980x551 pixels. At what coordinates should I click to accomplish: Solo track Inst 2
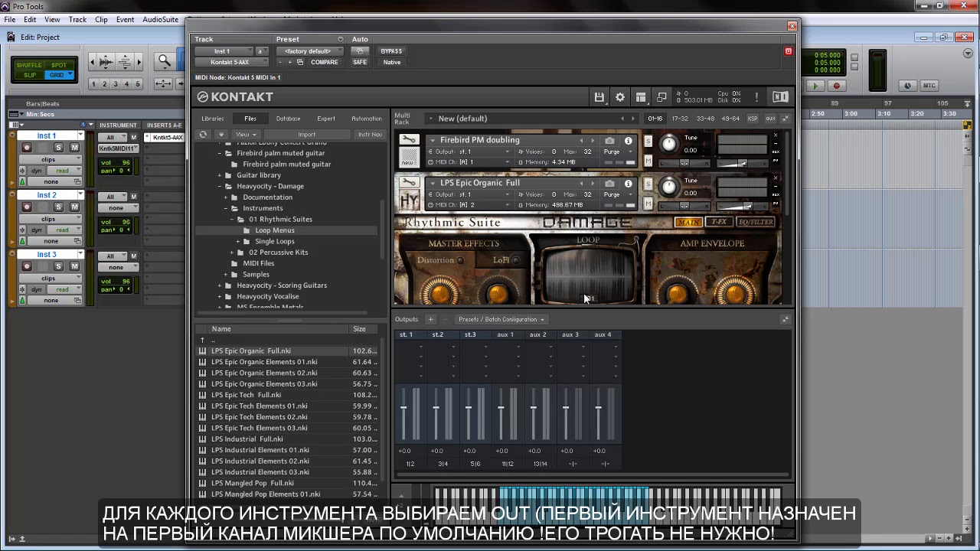(58, 207)
